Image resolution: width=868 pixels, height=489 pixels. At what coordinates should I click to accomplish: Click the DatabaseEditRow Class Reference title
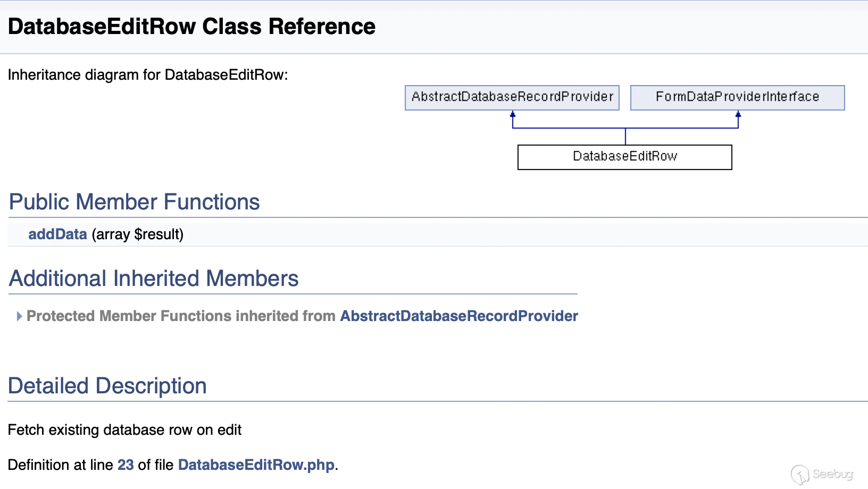click(191, 27)
